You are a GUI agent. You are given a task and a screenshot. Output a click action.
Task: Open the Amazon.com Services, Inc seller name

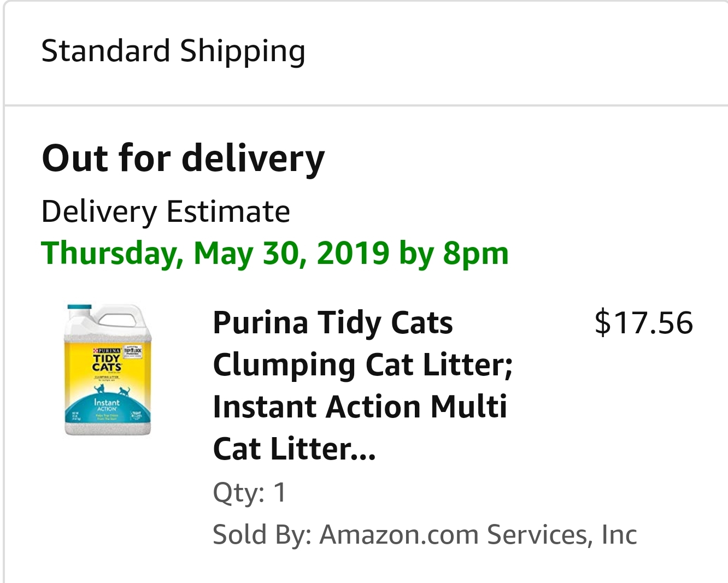478,534
